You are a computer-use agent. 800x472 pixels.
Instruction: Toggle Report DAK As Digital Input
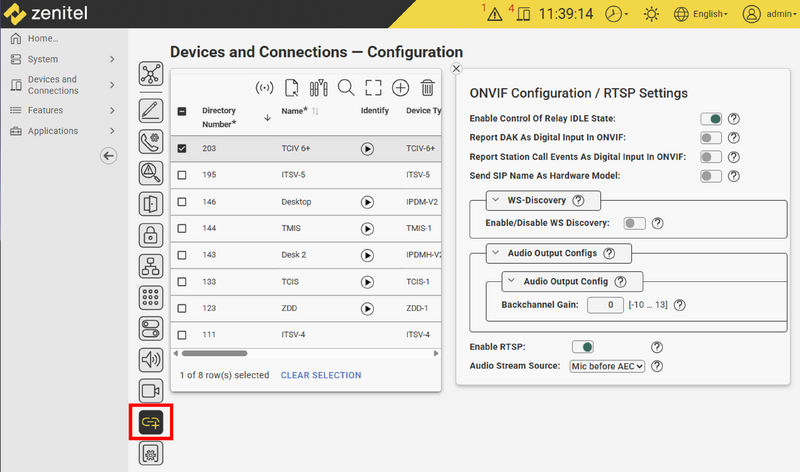(x=711, y=138)
